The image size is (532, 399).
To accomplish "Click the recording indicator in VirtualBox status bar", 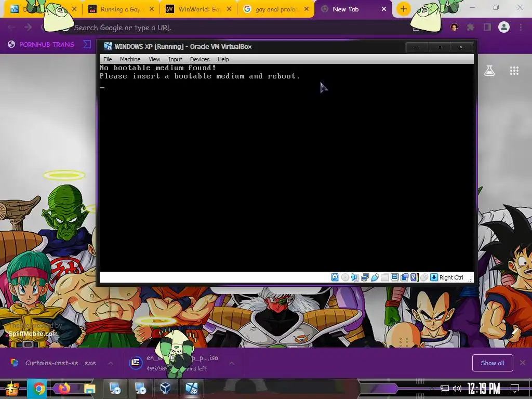I will pos(404,277).
